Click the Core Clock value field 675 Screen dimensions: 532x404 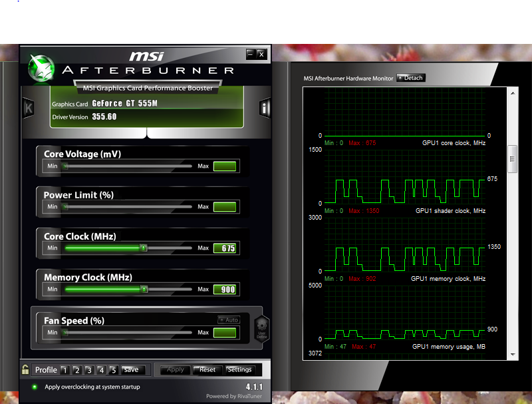click(x=225, y=248)
